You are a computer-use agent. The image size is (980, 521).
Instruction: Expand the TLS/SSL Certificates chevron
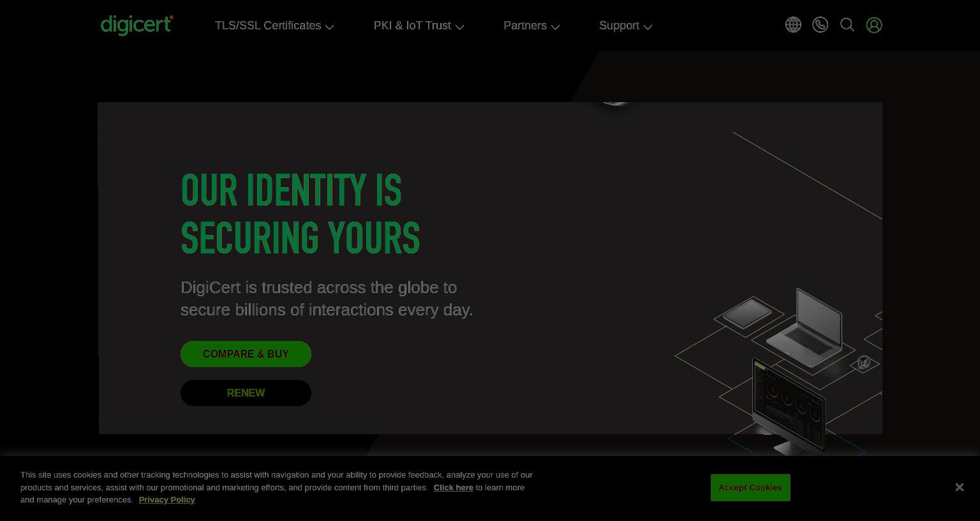click(330, 27)
